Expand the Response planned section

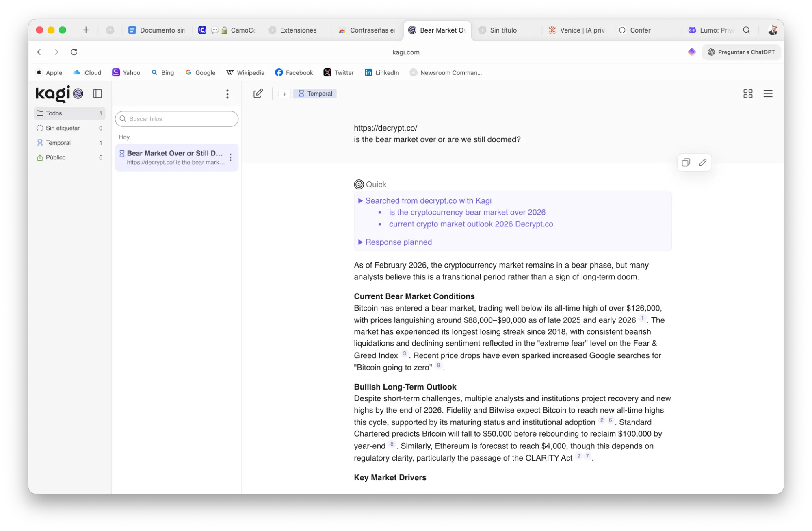pyautogui.click(x=398, y=242)
